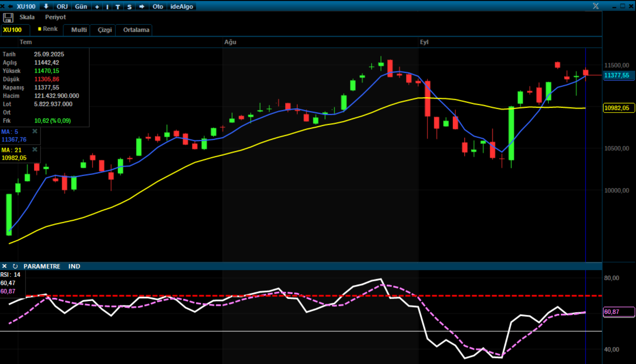636x364 pixels.
Task: Click the back arrow before XU100
Action: click(x=10, y=6)
